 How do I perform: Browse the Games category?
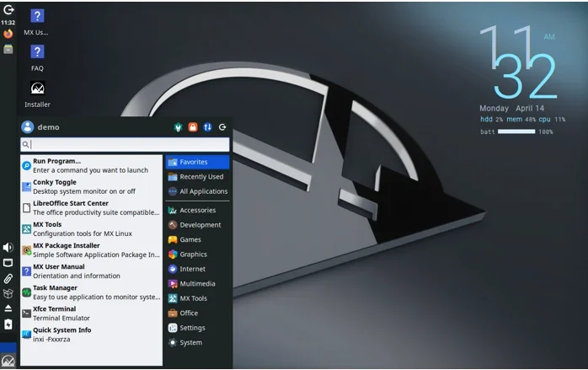197,239
